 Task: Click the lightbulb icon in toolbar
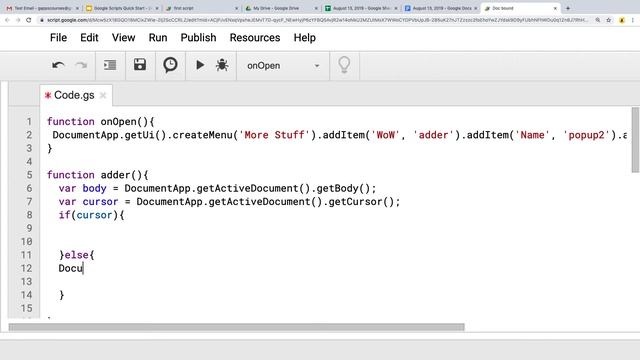tap(344, 65)
